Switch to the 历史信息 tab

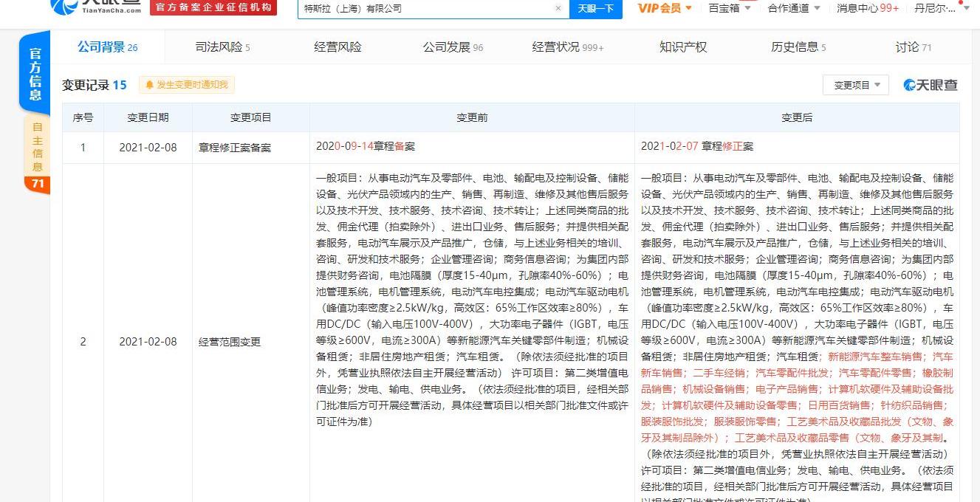[798, 47]
